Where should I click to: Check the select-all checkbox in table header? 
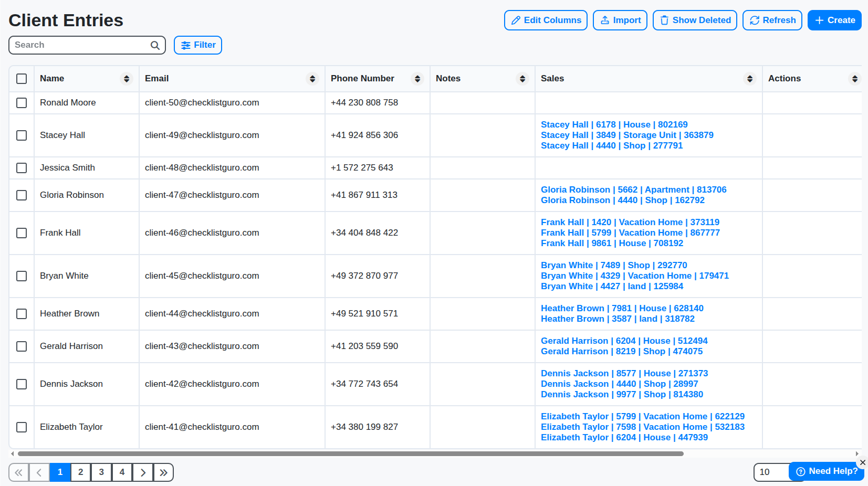pos(22,79)
